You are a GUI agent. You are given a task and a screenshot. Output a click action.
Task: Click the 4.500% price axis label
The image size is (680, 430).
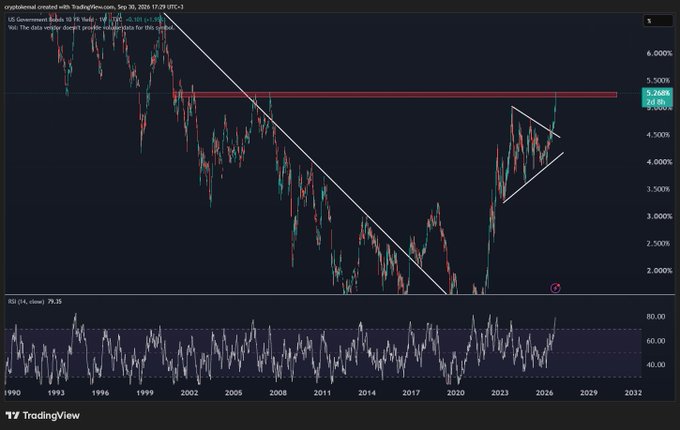pos(659,135)
